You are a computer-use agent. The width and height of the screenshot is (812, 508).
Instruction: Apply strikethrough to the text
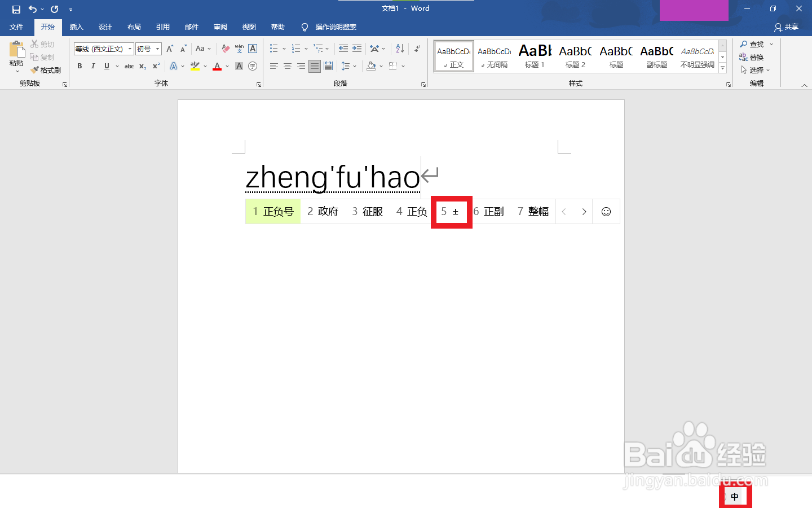click(x=129, y=66)
